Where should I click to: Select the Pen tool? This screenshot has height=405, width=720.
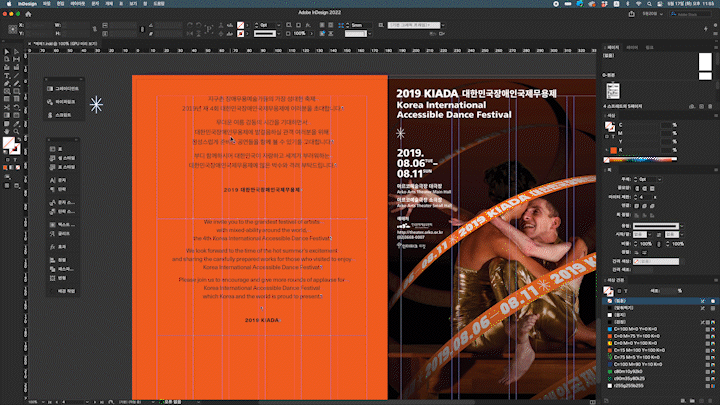click(7, 83)
